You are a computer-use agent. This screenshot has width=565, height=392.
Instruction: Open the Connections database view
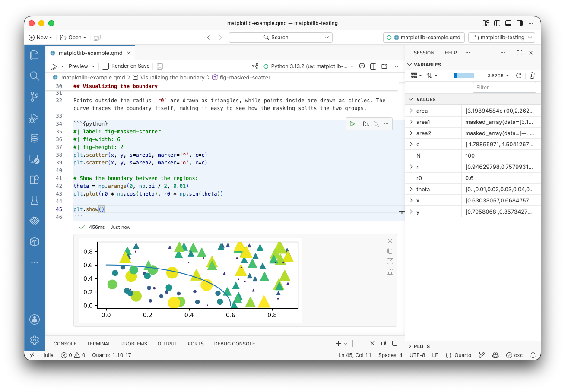tap(35, 138)
